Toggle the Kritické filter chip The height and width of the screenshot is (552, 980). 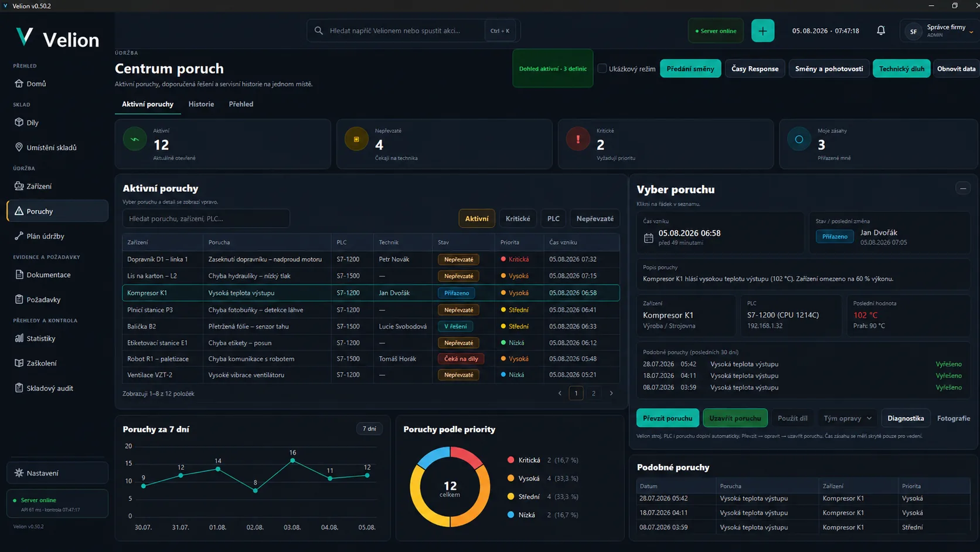(x=518, y=219)
